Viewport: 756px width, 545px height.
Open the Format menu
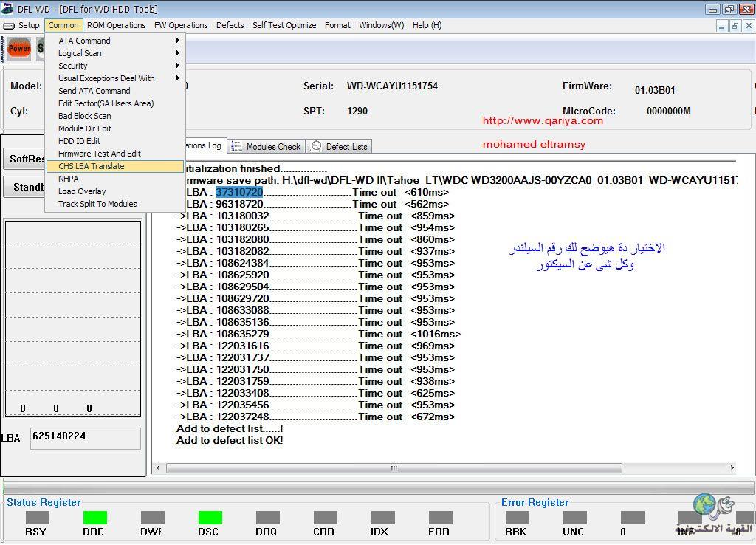(337, 25)
